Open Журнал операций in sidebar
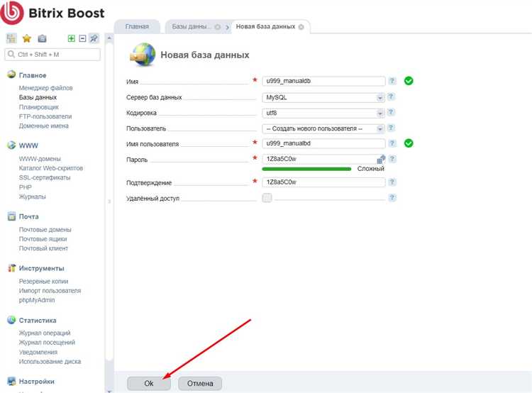The width and height of the screenshot is (532, 393). click(45, 333)
